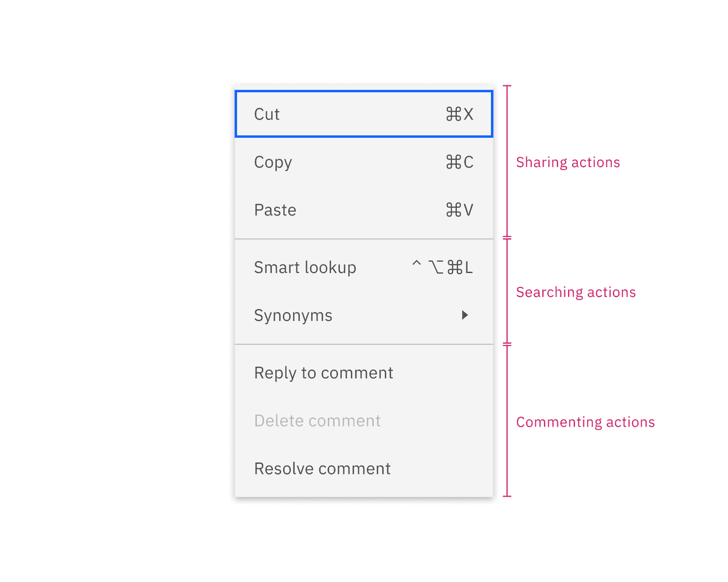The height and width of the screenshot is (582, 728).
Task: Click the Smart lookup keyboard shortcut symbols
Action: [x=442, y=268]
